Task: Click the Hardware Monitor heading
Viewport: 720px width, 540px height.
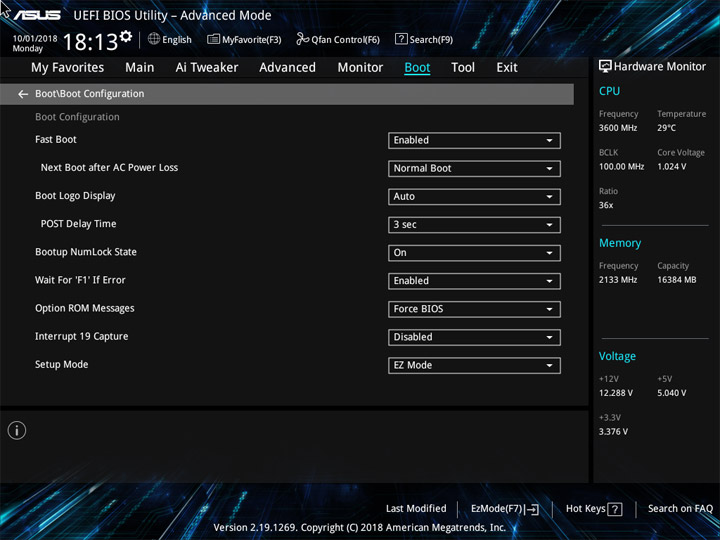Action: 659,67
